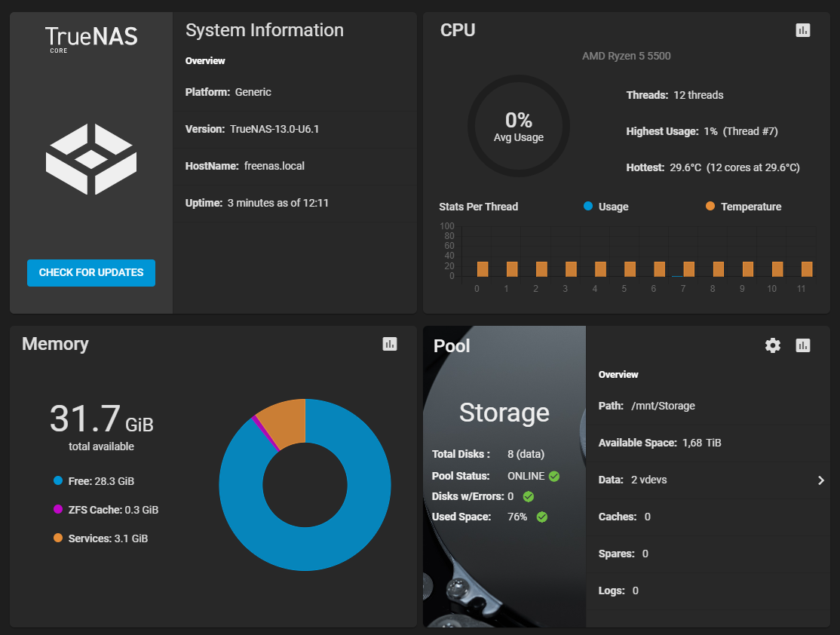Click the Hottest 29.6°C text

pyautogui.click(x=713, y=167)
